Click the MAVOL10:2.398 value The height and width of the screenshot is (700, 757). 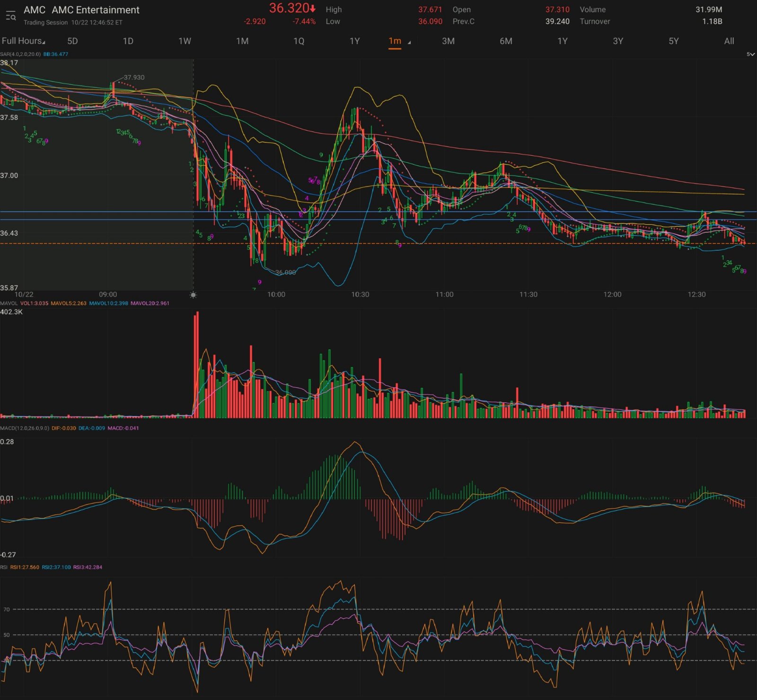click(109, 303)
